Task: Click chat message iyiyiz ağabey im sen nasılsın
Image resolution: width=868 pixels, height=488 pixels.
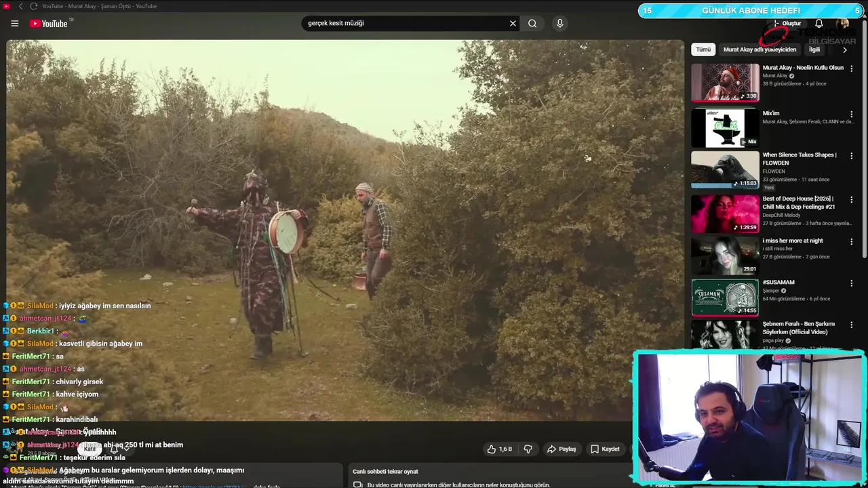Action: tap(104, 306)
